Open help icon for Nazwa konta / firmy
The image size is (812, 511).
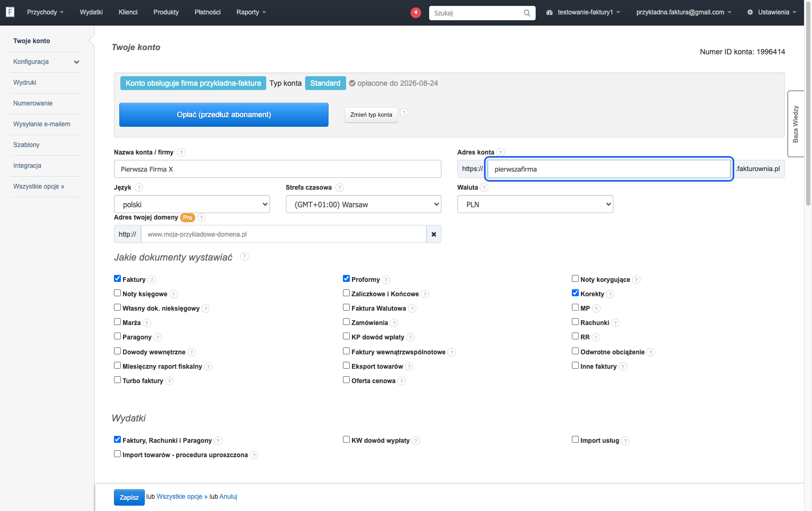point(182,152)
